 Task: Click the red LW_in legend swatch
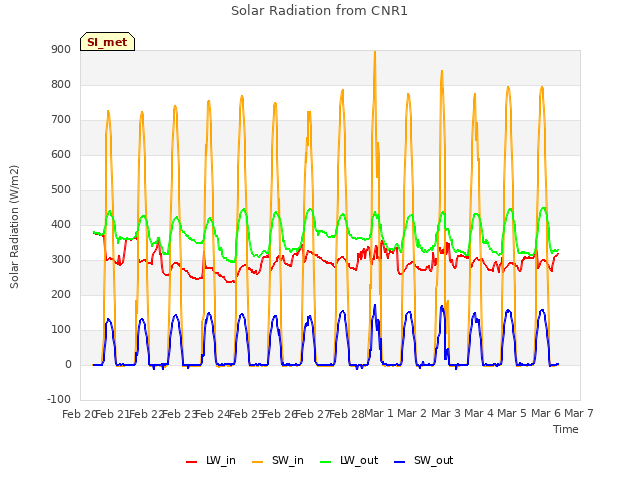191,462
